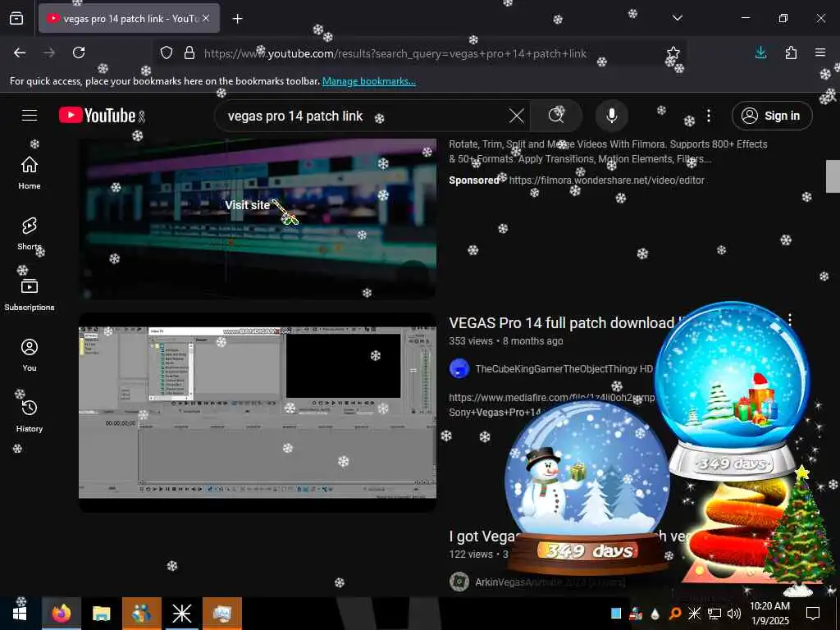Open ArkinVegasAnimate channel avatar
840x630 pixels.
459,582
